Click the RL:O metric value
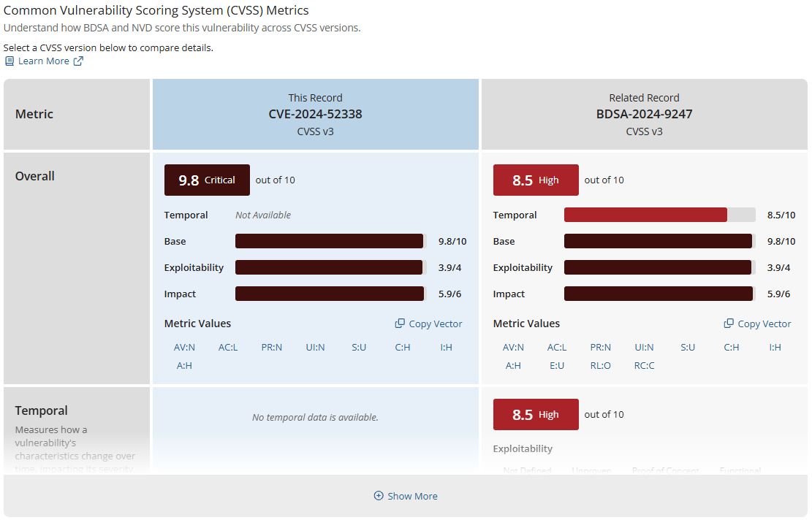 (601, 365)
